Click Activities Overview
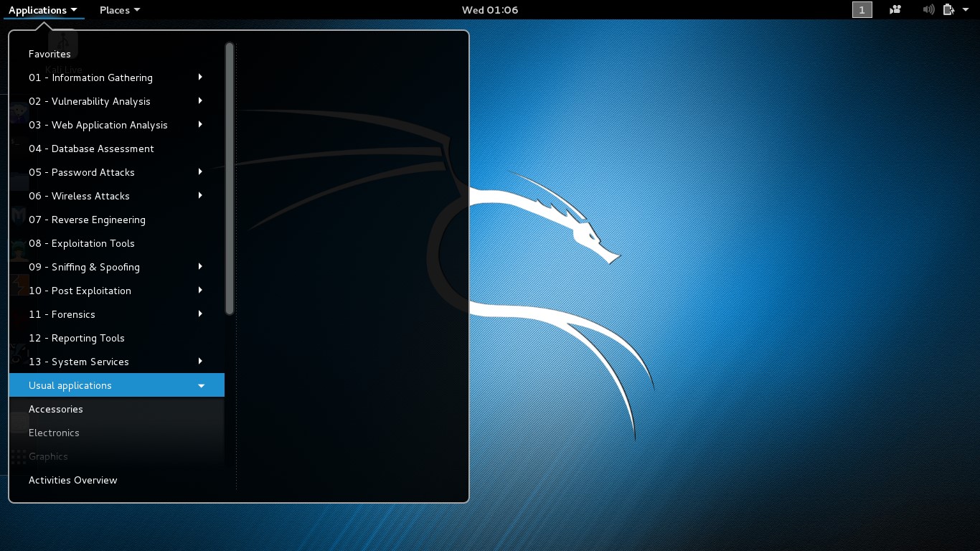 72,480
